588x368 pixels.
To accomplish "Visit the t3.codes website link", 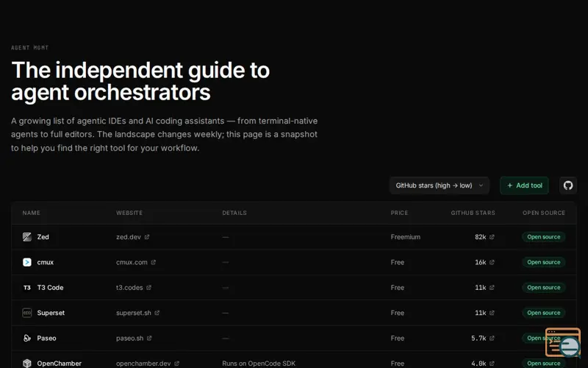I will tap(129, 288).
